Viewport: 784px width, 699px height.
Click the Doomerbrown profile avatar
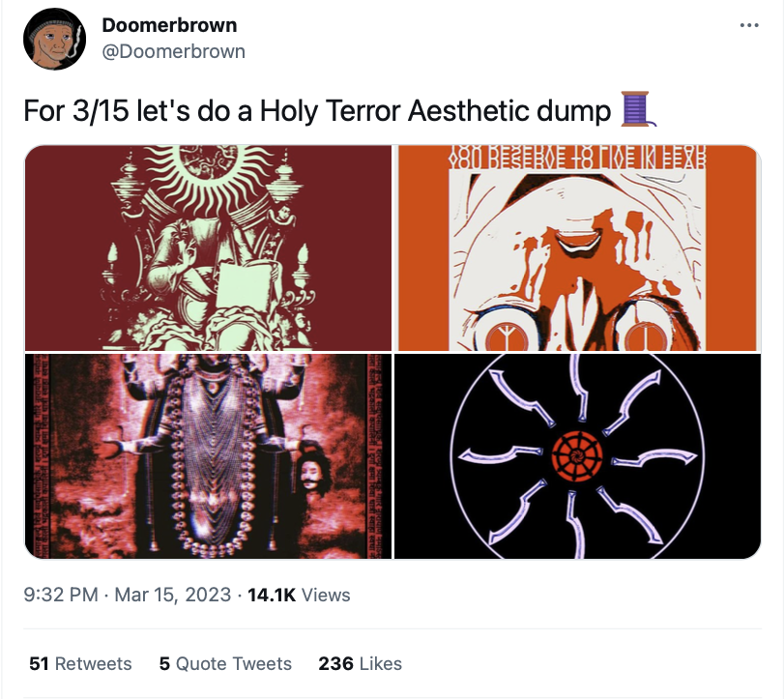point(54,39)
